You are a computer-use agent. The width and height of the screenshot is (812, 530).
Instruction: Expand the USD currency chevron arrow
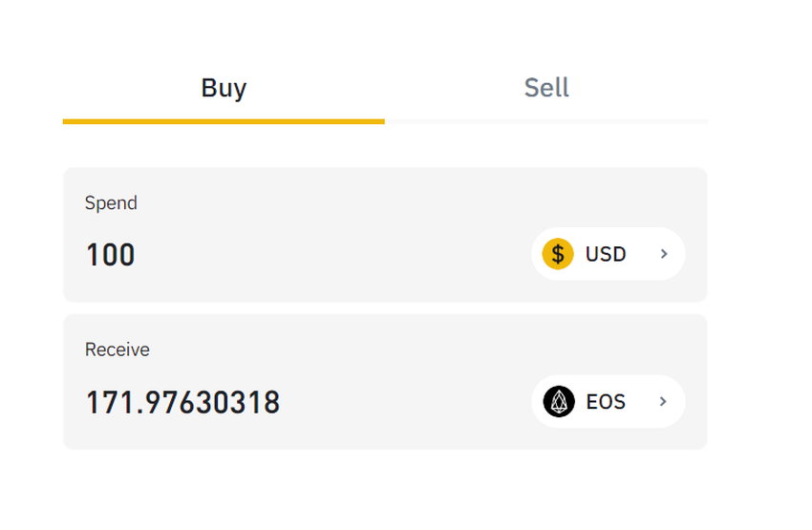tap(664, 254)
